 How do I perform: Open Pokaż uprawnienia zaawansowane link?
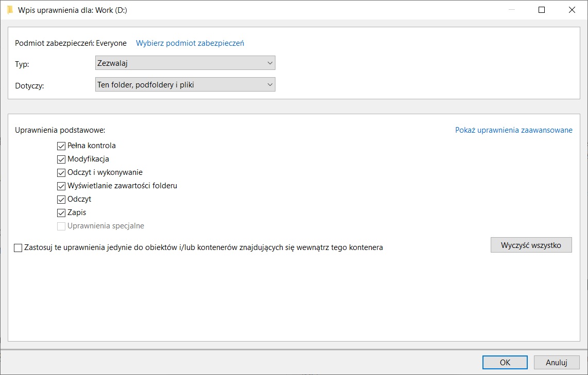[x=513, y=130]
